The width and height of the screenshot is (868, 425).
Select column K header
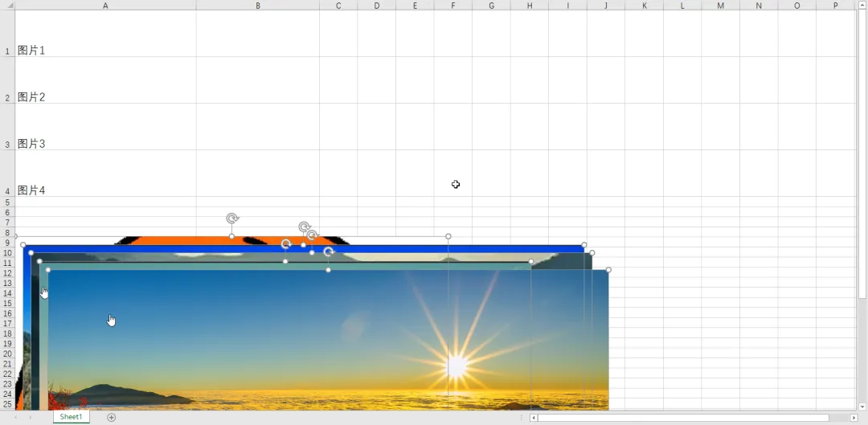coord(644,5)
